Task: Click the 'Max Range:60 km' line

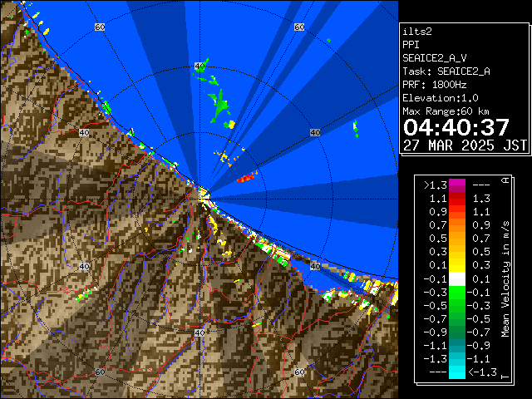Action: coord(446,111)
